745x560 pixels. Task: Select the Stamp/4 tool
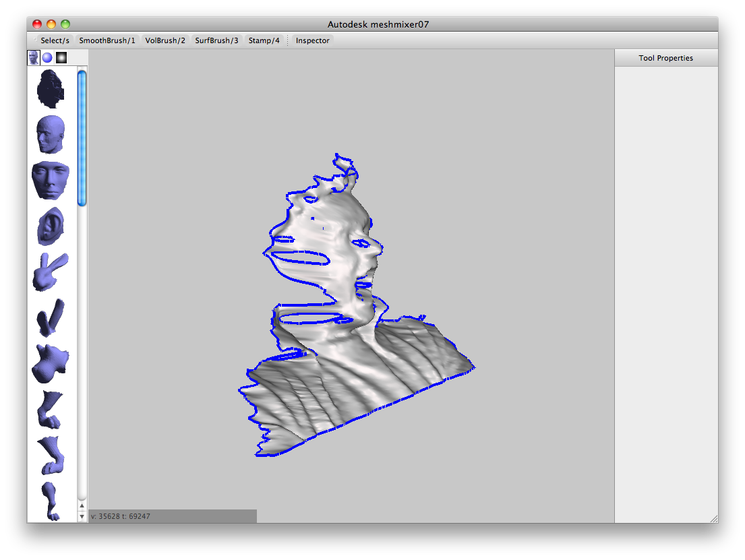tap(264, 40)
